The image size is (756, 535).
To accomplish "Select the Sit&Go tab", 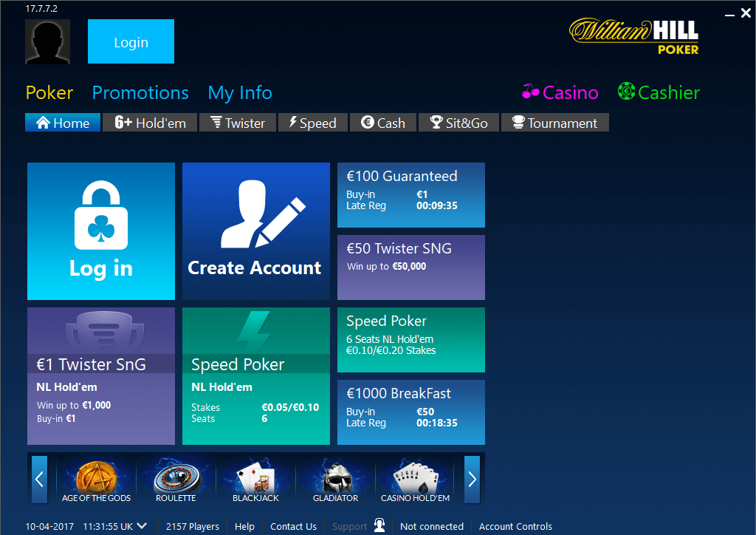I will 458,123.
